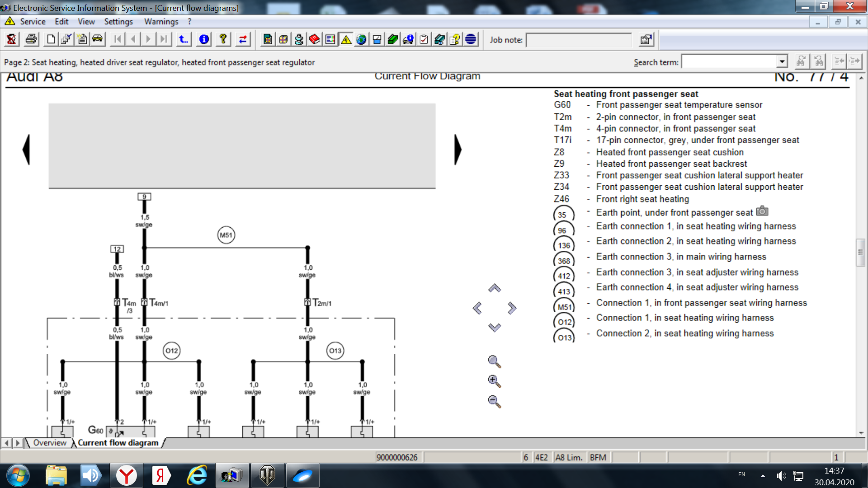Click the EN language indicator
Screen dimensions: 868x488
click(x=741, y=474)
